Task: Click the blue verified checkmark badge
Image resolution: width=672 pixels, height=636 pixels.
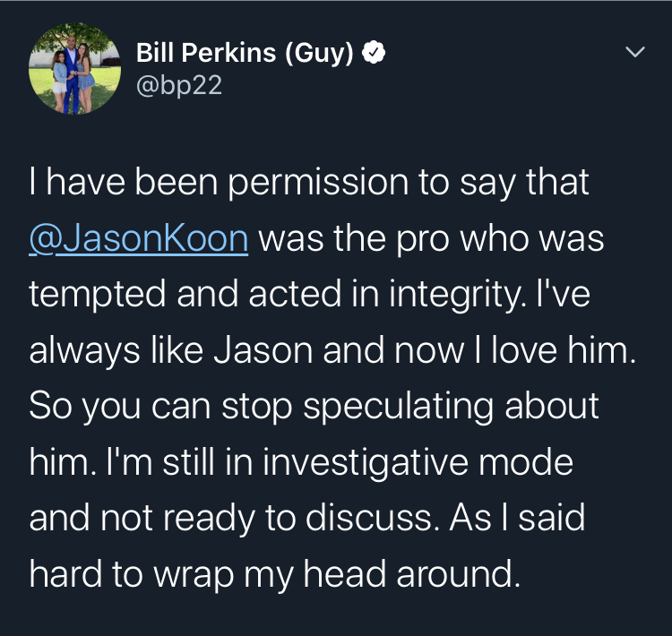Action: tap(374, 55)
